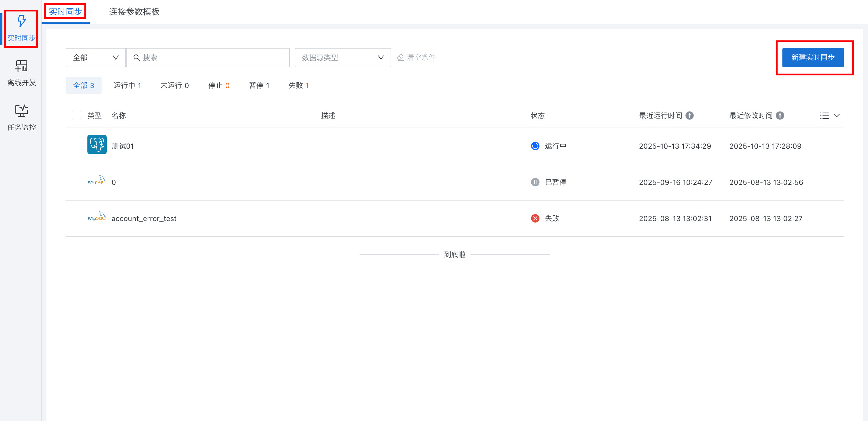Image resolution: width=868 pixels, height=421 pixels.
Task: Expand the 全部 dropdown filter
Action: [x=96, y=58]
